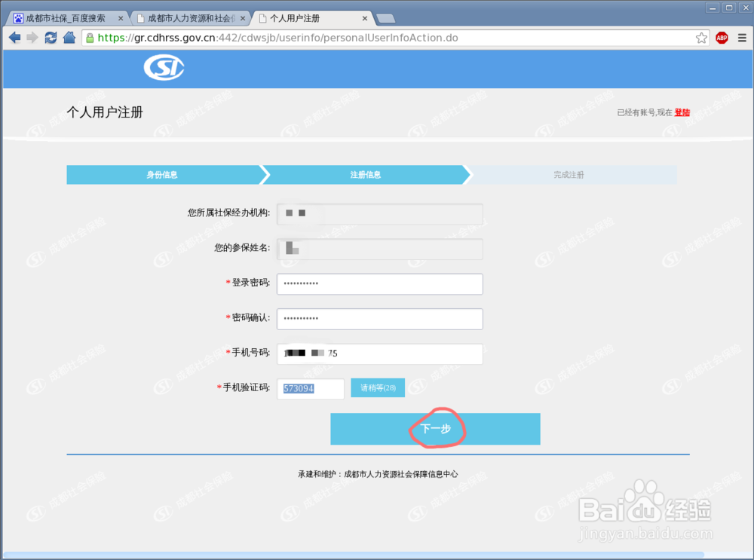Viewport: 754px width, 560px height.
Task: Click the 登陆 link for existing accounts
Action: coord(682,112)
